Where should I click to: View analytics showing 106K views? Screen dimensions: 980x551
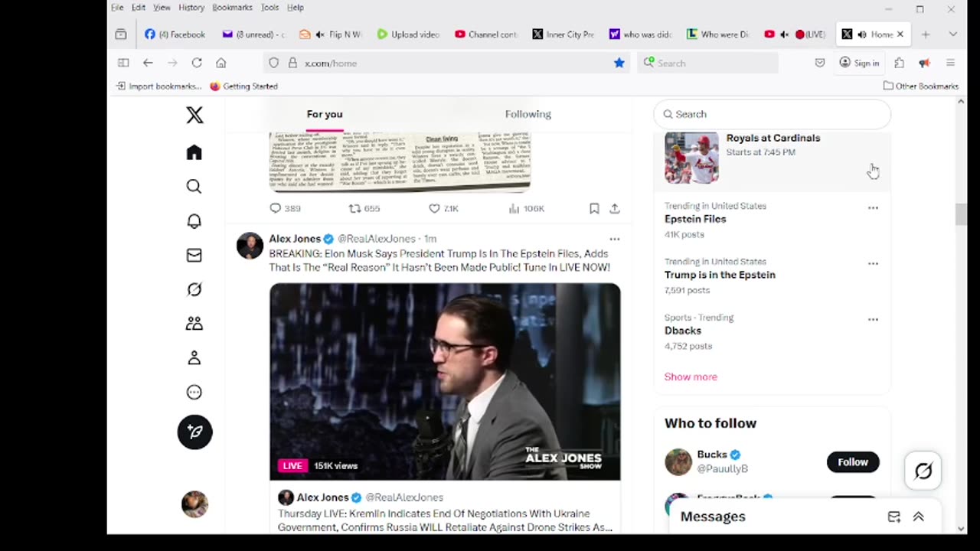pos(526,208)
